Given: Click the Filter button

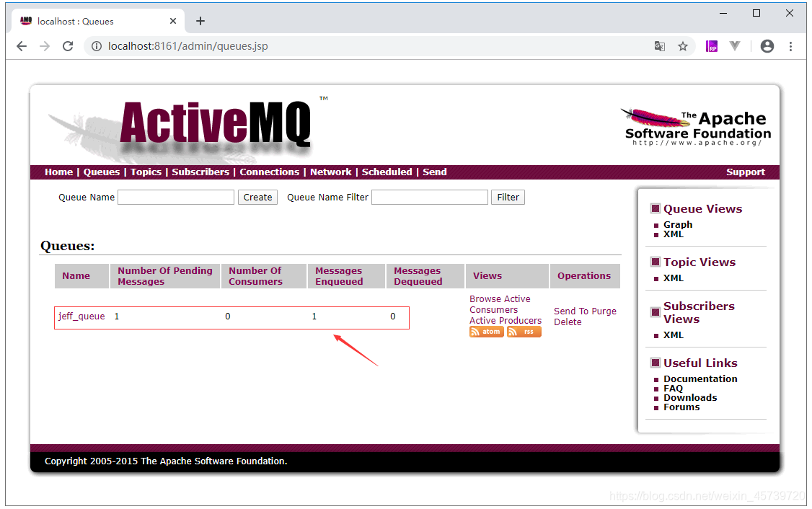Looking at the screenshot, I should pos(508,198).
